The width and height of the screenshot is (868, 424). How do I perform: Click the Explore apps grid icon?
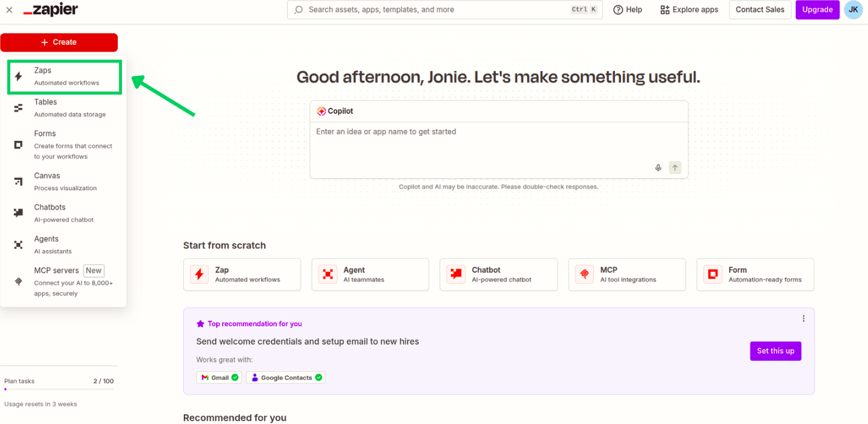[665, 10]
